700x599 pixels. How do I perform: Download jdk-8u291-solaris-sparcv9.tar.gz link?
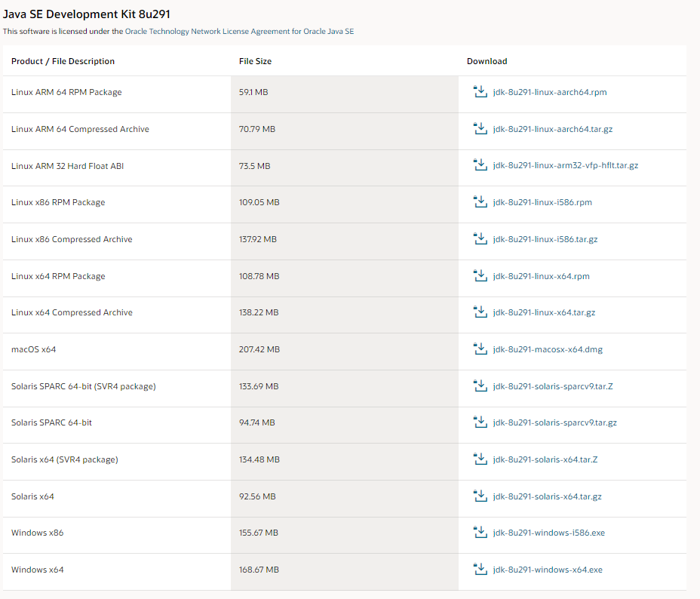(x=555, y=422)
